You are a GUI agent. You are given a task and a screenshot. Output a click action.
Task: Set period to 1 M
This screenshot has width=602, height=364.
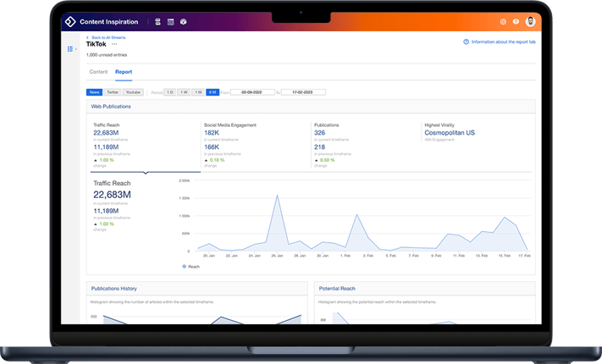pos(198,92)
